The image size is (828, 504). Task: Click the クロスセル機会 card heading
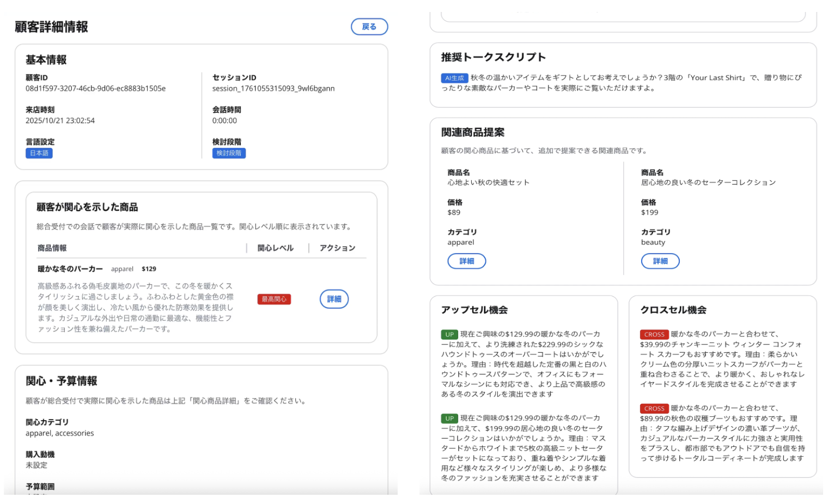tap(673, 310)
